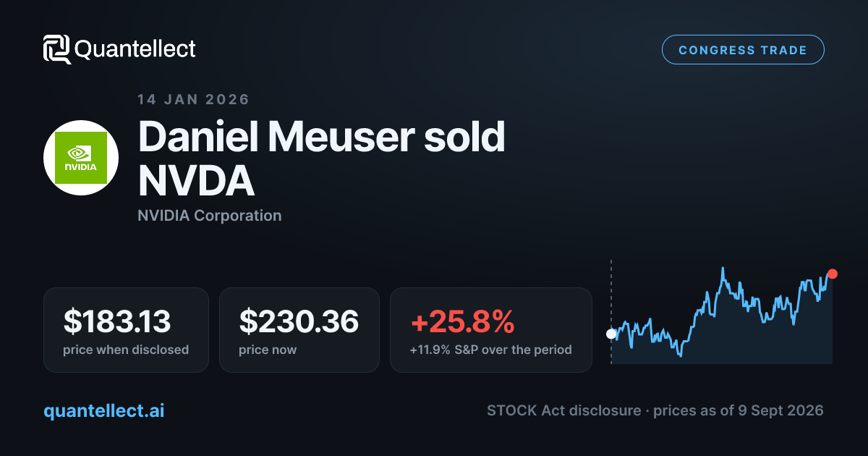Open the quantellect.ai link

104,410
